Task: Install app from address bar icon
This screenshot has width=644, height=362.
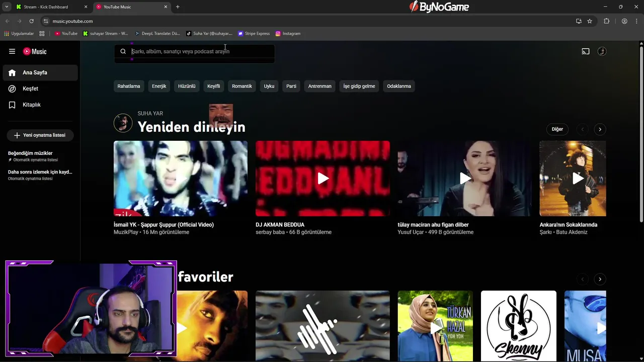Action: (x=579, y=21)
